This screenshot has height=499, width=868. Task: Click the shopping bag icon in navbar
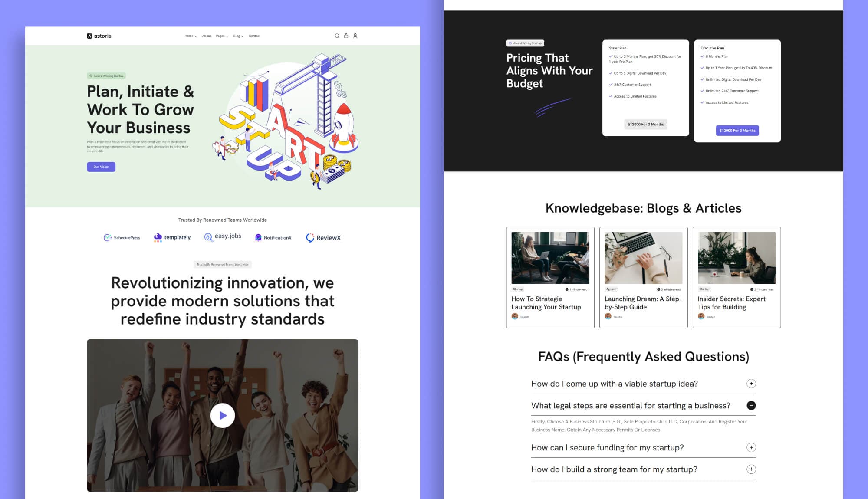[346, 36]
